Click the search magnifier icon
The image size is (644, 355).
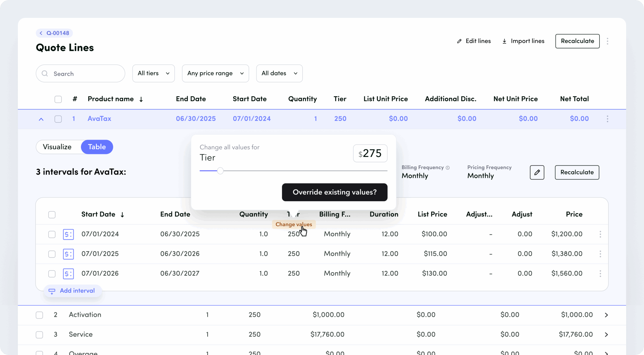click(45, 74)
